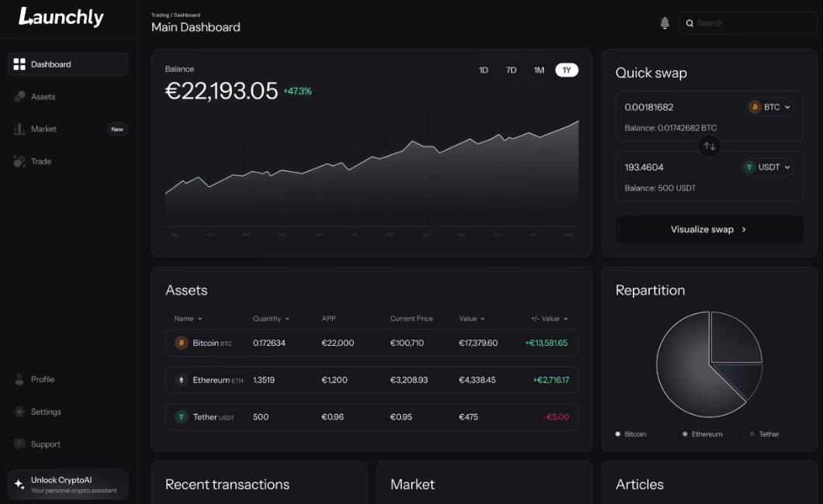Click the +€13,581.65 value
The width and height of the screenshot is (823, 504).
pyautogui.click(x=546, y=343)
